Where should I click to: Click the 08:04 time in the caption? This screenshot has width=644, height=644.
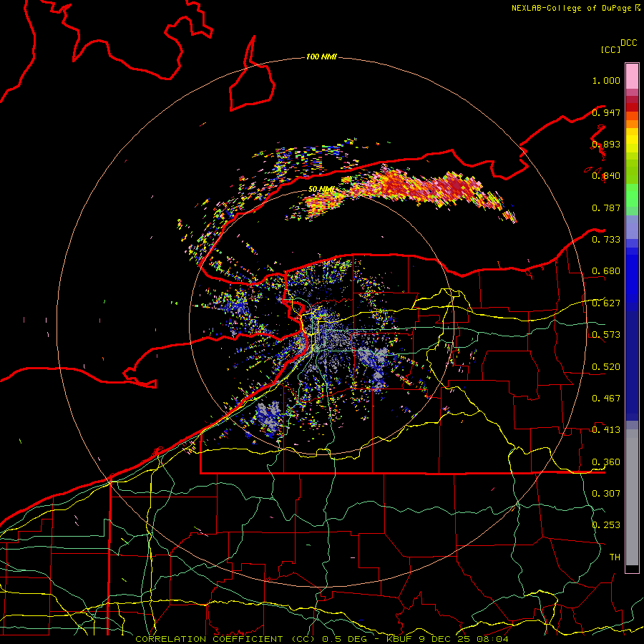(x=492, y=639)
